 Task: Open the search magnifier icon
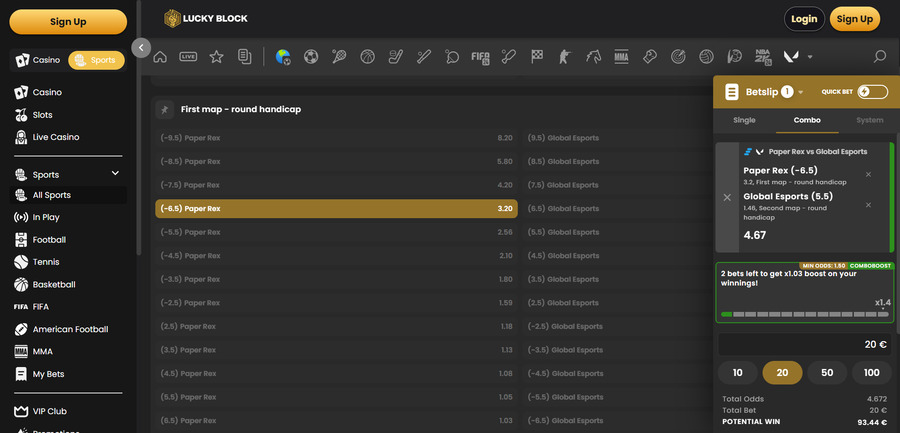[x=879, y=56]
